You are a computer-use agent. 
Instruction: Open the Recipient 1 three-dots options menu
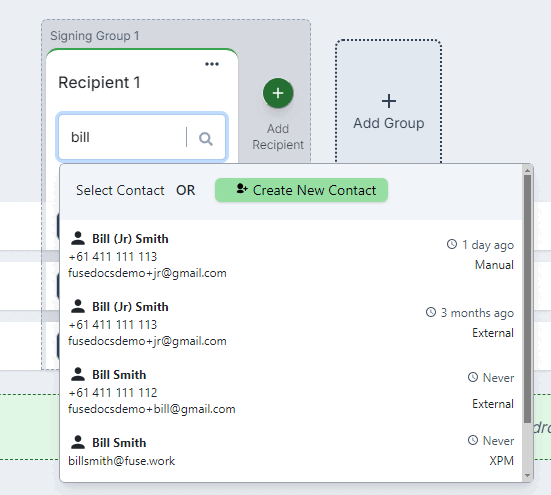click(212, 64)
